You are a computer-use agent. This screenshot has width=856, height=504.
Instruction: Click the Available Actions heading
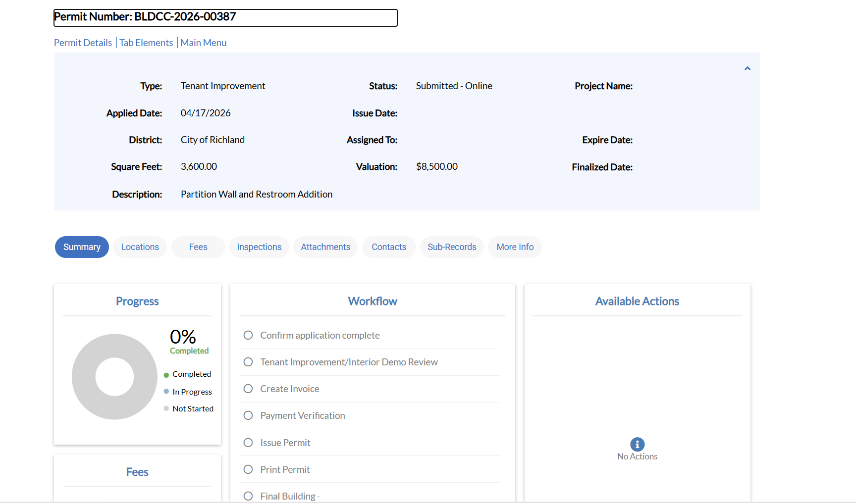point(637,301)
